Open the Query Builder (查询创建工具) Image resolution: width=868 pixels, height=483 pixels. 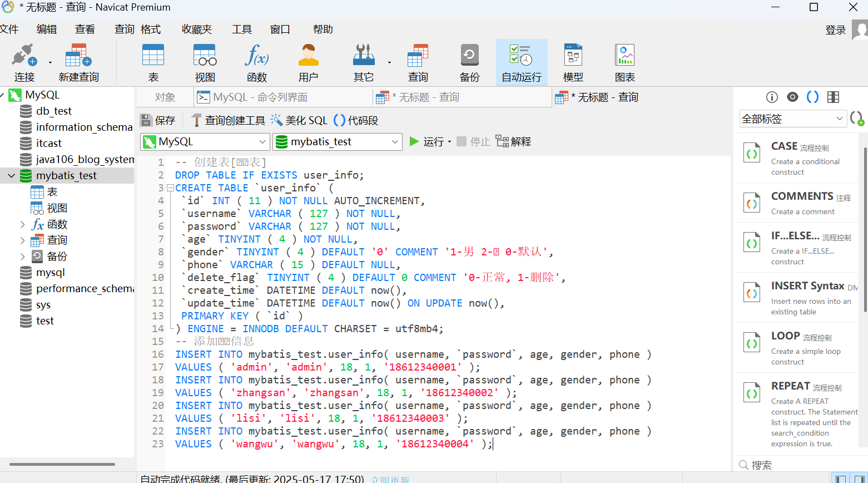pyautogui.click(x=229, y=120)
